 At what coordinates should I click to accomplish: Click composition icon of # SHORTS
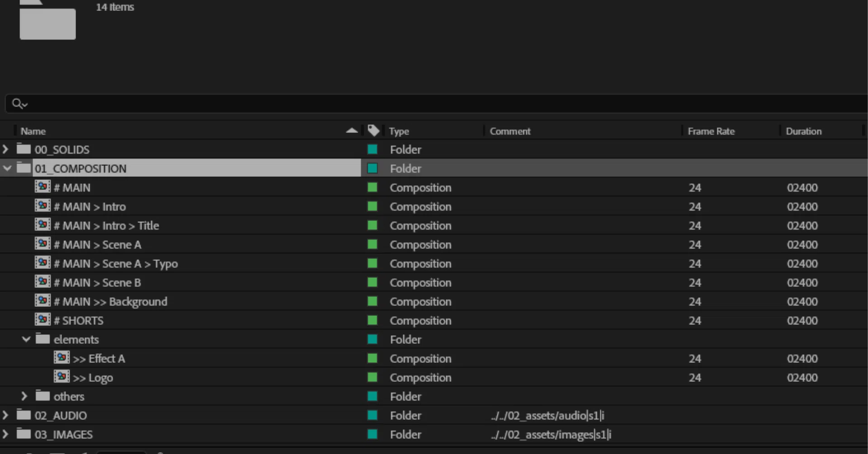pyautogui.click(x=42, y=320)
